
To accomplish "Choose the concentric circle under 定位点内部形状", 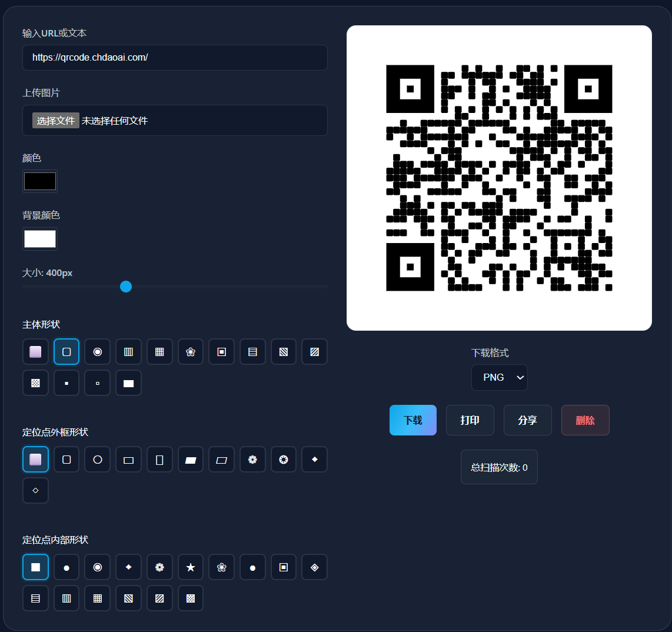I will click(x=98, y=567).
